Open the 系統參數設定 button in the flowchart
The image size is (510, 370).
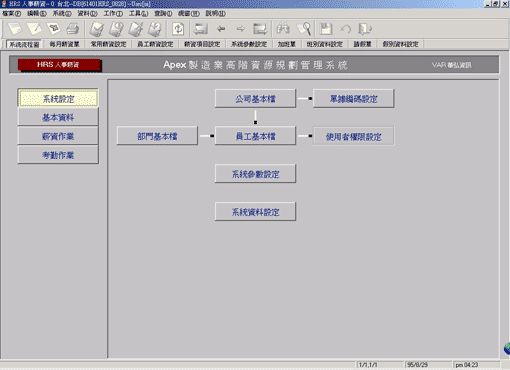(x=255, y=174)
